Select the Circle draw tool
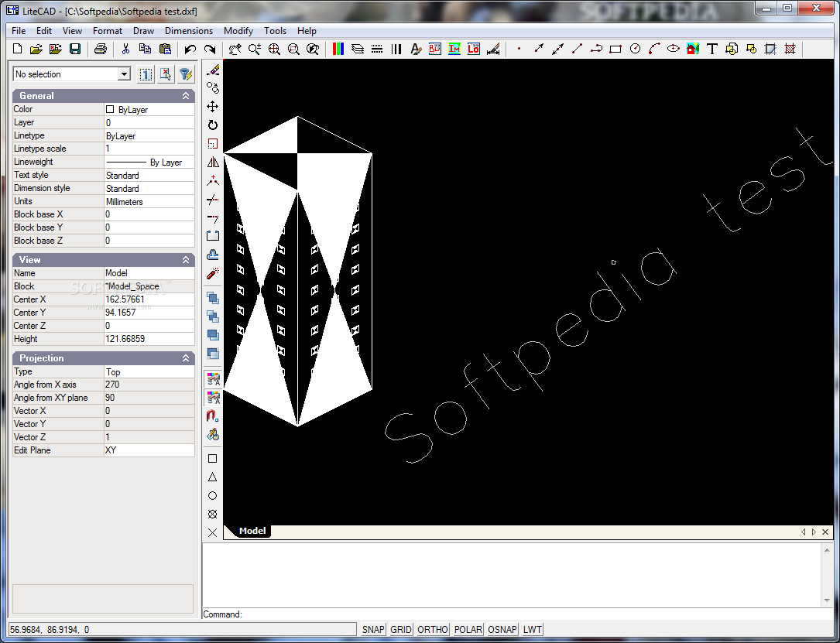Screen dimensions: 840x643 (635, 50)
